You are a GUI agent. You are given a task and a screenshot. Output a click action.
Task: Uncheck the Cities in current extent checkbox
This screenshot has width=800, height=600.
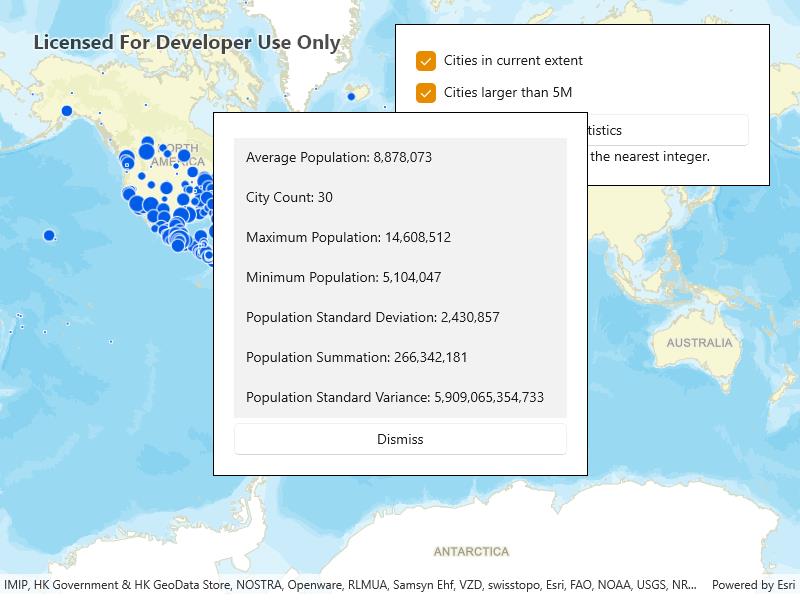pyautogui.click(x=426, y=61)
